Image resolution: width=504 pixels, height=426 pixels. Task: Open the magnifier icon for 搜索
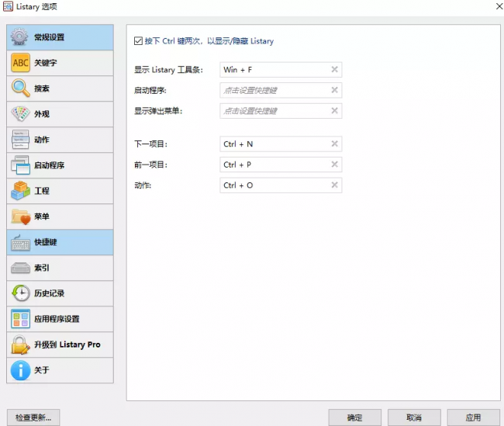[x=21, y=88]
